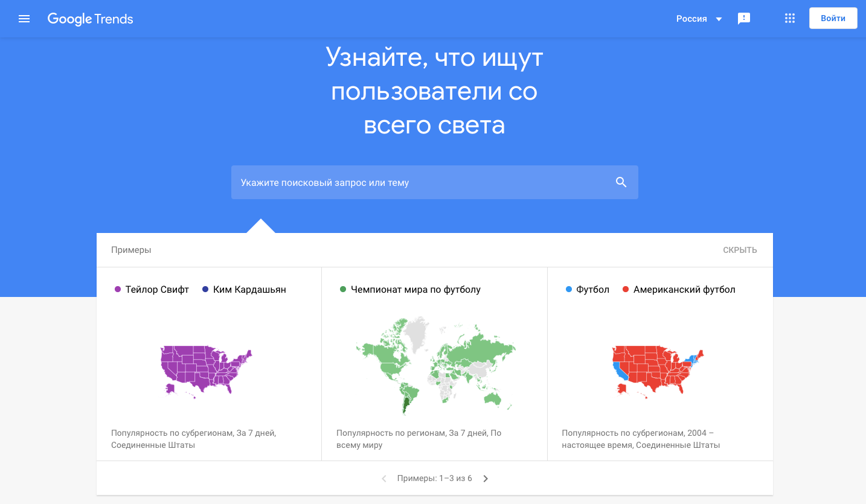866x504 pixels.
Task: Open the Google apps grid
Action: coord(790,19)
